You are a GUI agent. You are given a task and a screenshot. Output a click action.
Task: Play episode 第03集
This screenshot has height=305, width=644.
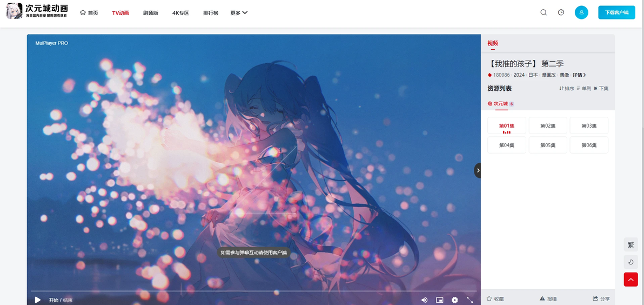pyautogui.click(x=589, y=125)
